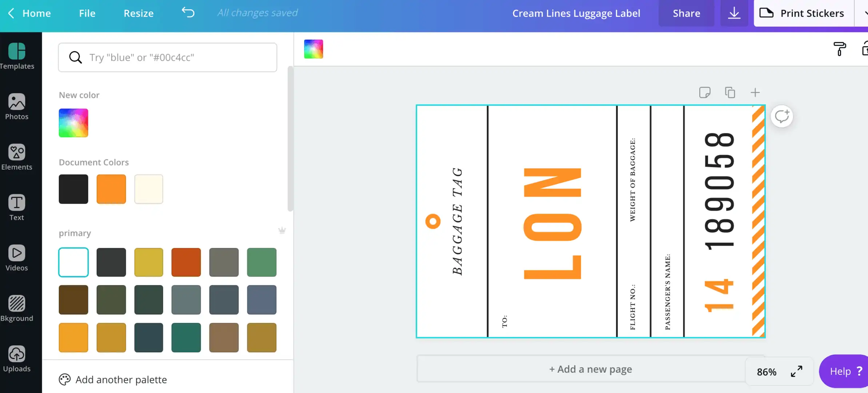This screenshot has width=868, height=393.
Task: Click the download icon to export
Action: click(734, 13)
